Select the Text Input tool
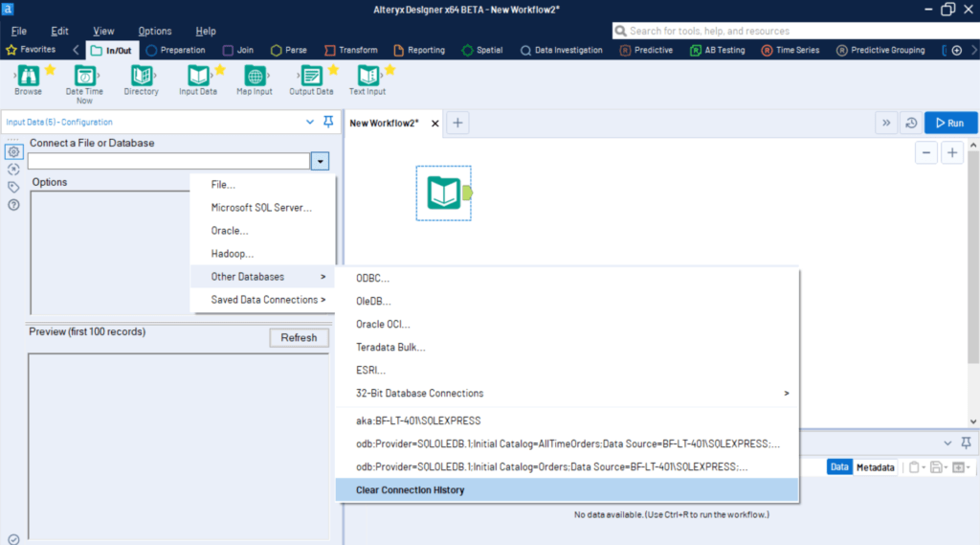980x545 pixels. pos(367,77)
